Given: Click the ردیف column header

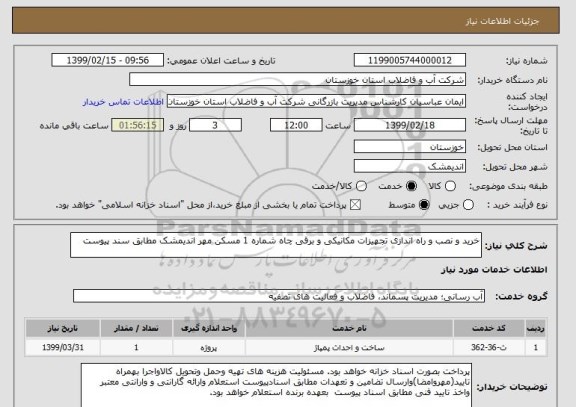Looking at the screenshot, I should [536, 328].
